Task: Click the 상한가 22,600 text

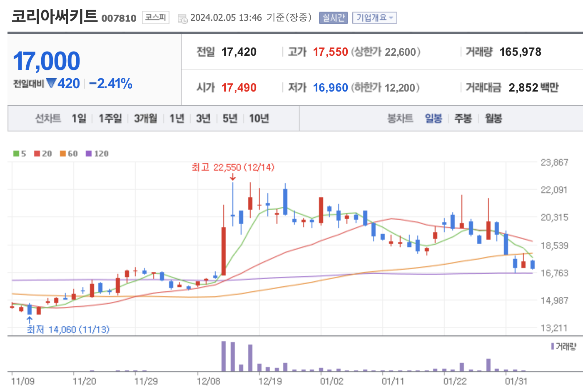Action: click(x=386, y=52)
